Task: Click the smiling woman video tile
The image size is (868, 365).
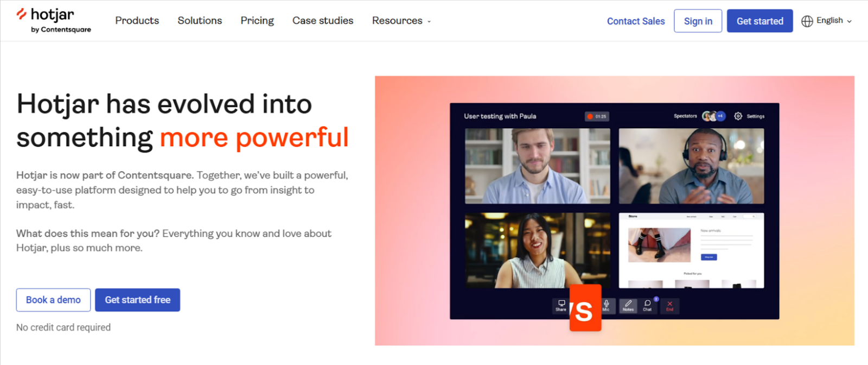Action: coord(538,250)
